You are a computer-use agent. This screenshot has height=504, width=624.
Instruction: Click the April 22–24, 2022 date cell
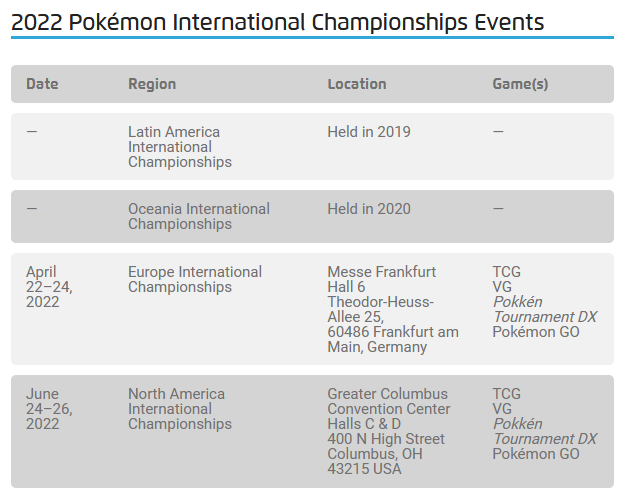[49, 287]
